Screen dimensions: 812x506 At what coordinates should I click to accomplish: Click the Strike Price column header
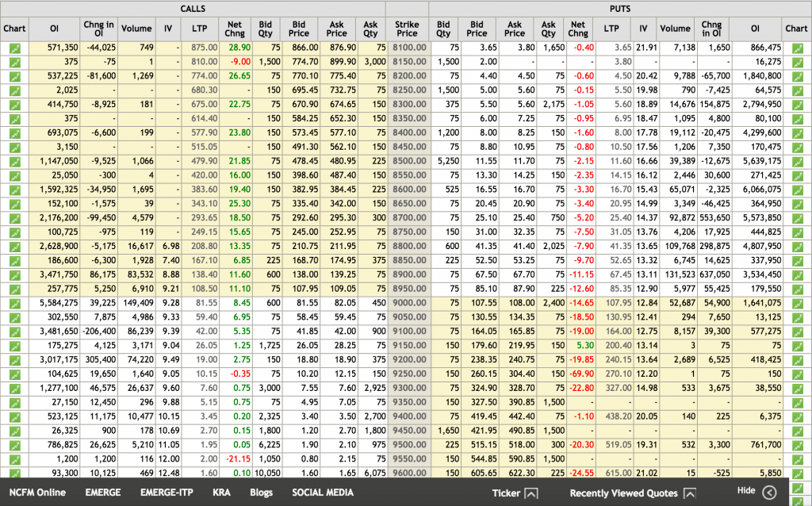tap(407, 29)
